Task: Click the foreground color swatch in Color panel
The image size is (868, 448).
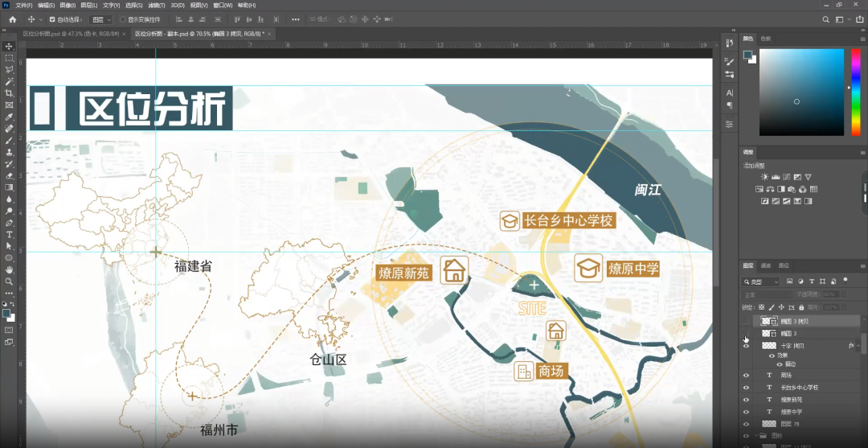Action: click(x=748, y=55)
